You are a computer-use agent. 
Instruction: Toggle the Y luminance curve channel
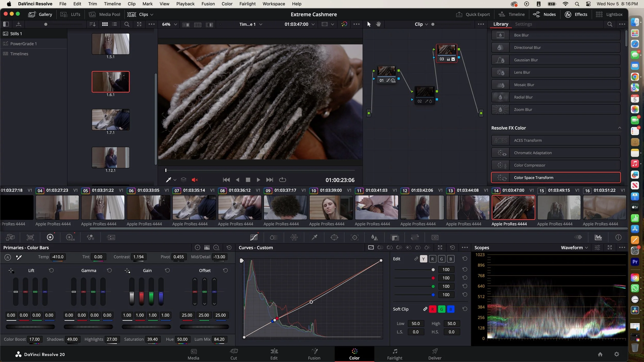[x=423, y=259]
